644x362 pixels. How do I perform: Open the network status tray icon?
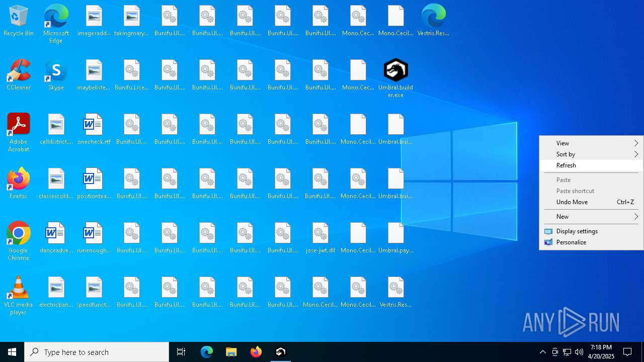coord(567,352)
